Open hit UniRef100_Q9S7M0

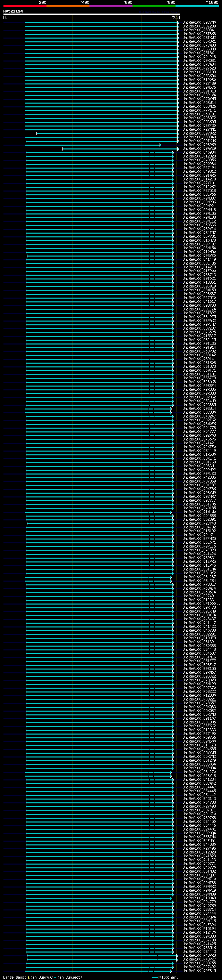199,23
